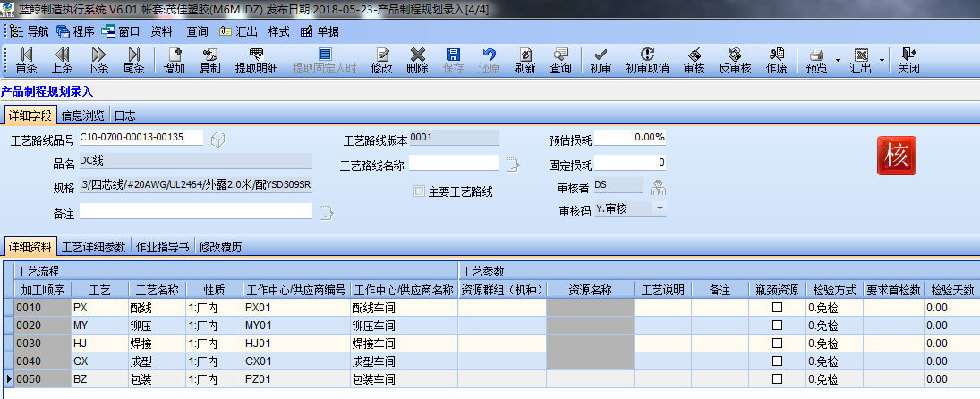Check 瓶颈资源 box for row 0010
Image resolution: width=980 pixels, height=399 pixels.
777,307
